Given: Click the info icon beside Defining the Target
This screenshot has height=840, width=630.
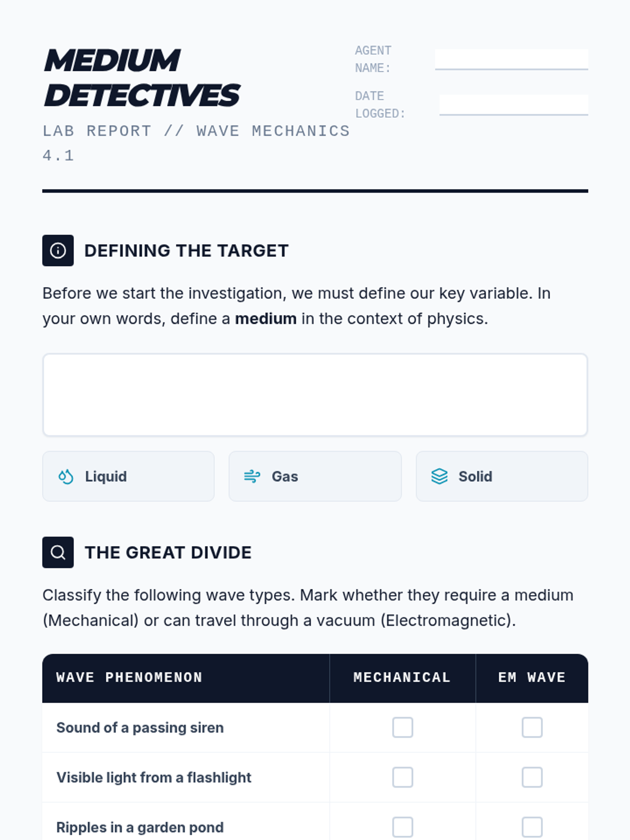Looking at the screenshot, I should [x=58, y=250].
